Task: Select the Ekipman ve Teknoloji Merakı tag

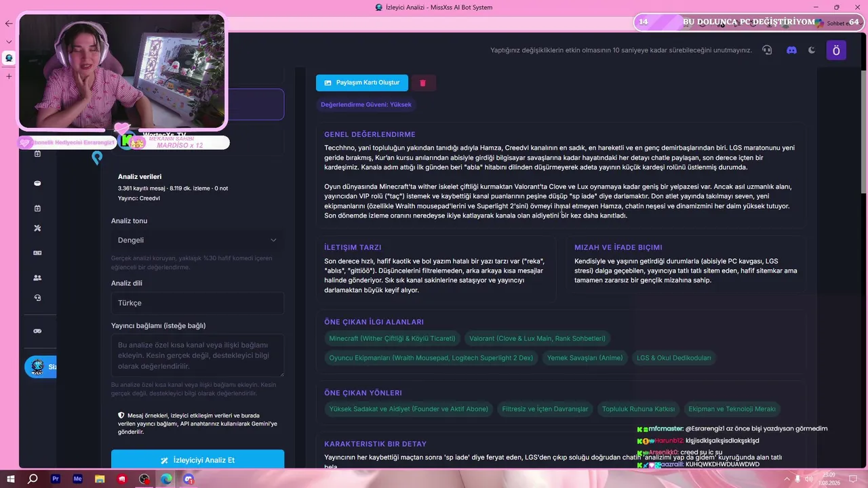Action: (732, 409)
